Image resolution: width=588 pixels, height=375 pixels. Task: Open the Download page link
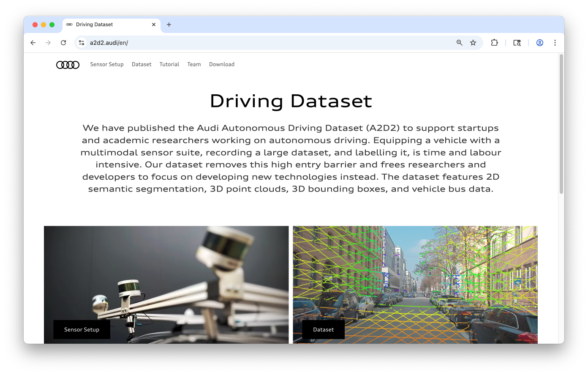(222, 64)
